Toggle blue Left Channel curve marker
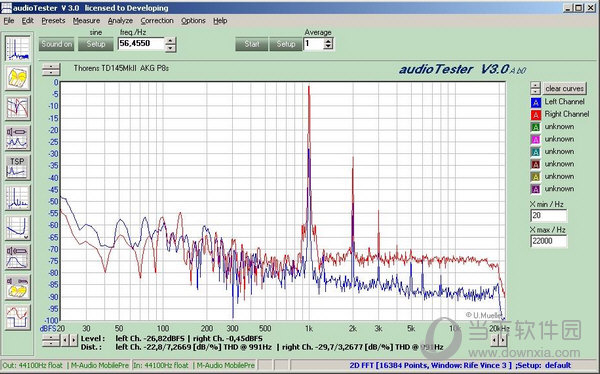The height and width of the screenshot is (374, 600). (536, 102)
